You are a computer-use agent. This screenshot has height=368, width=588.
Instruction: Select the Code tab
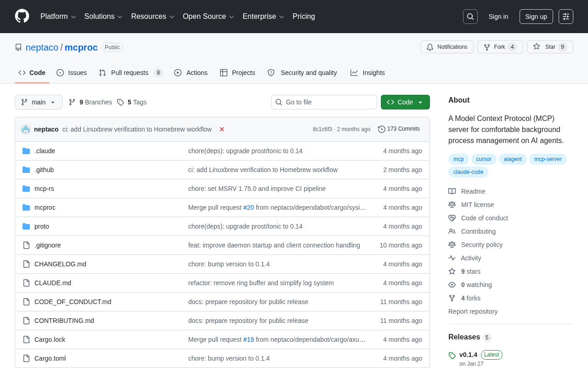click(32, 73)
